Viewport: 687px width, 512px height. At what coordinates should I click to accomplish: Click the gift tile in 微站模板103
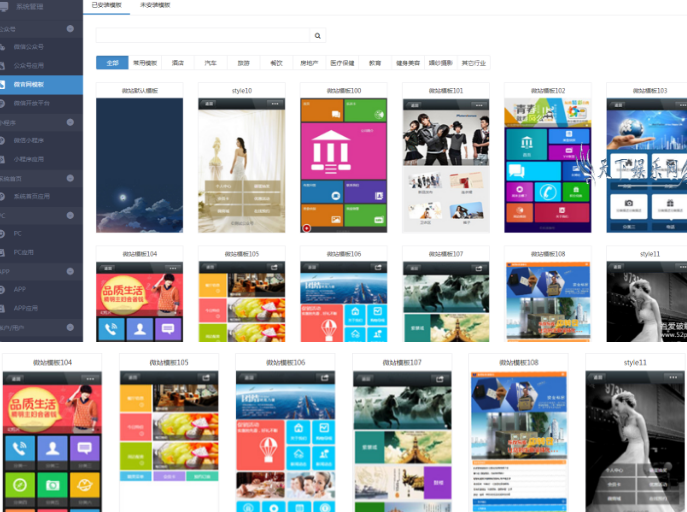click(669, 206)
